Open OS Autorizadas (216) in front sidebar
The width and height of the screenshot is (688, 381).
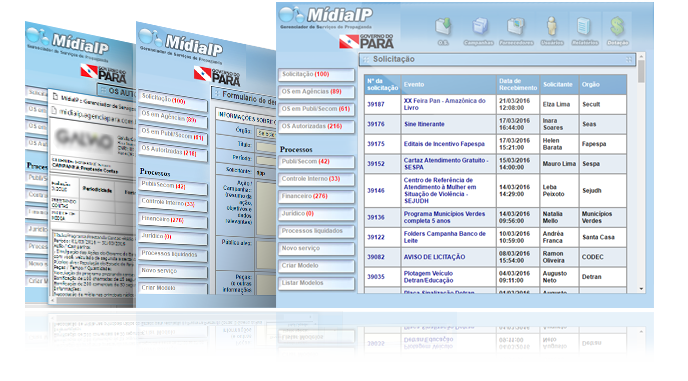pyautogui.click(x=316, y=126)
